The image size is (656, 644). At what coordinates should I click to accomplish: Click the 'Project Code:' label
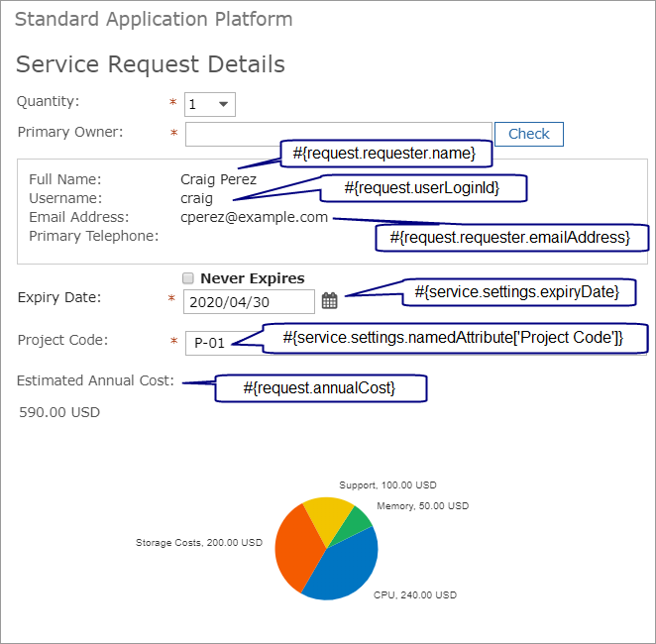tap(62, 340)
